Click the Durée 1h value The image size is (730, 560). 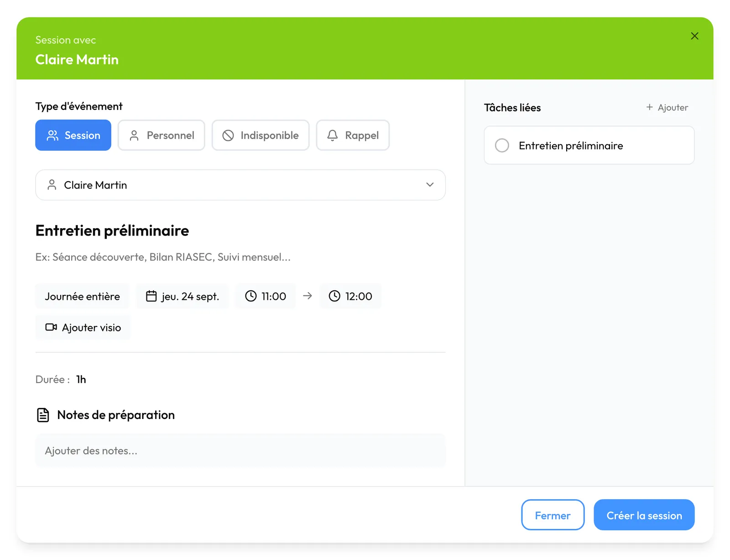[x=81, y=379]
